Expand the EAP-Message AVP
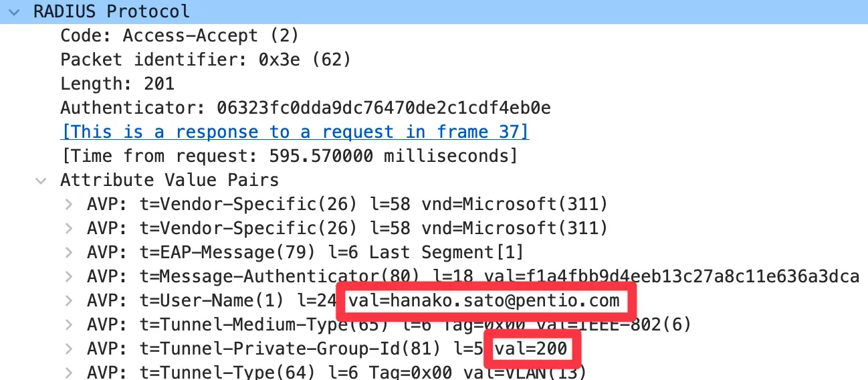Image resolution: width=868 pixels, height=380 pixels. click(68, 252)
